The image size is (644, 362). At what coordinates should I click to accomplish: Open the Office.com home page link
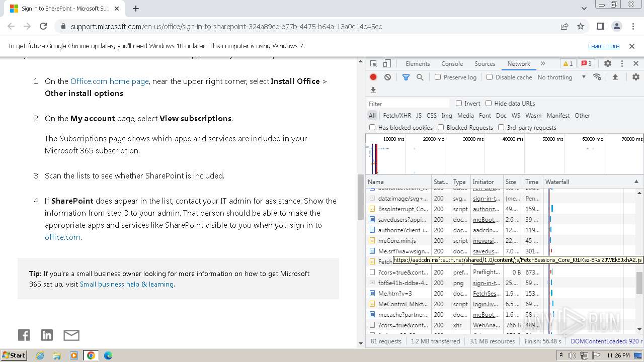click(x=109, y=81)
